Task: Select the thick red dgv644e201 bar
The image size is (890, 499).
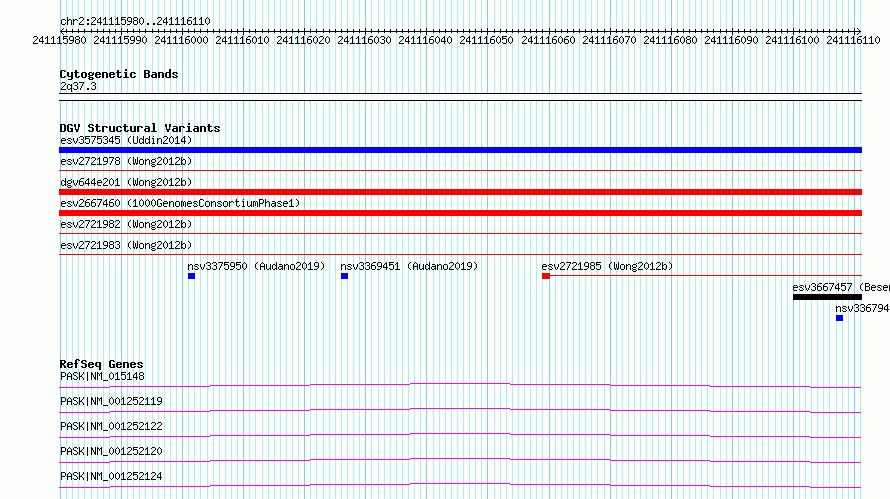Action: click(460, 192)
